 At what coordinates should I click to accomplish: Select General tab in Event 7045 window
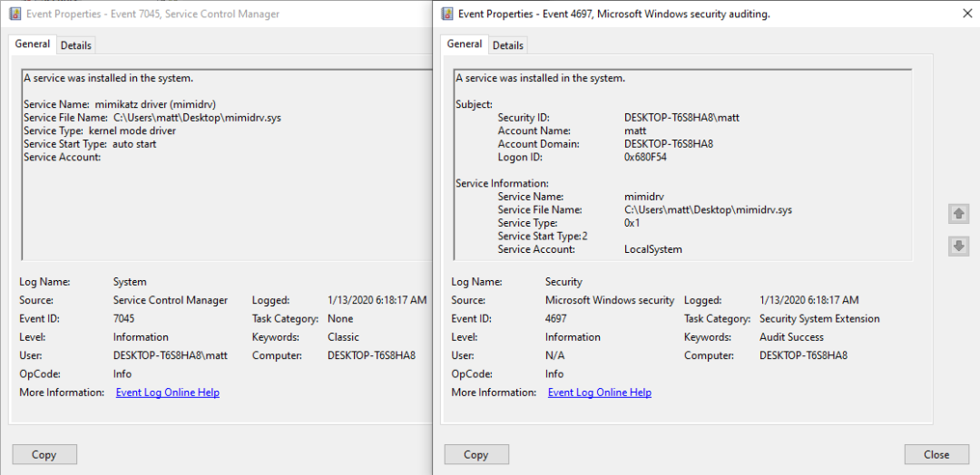pyautogui.click(x=33, y=44)
